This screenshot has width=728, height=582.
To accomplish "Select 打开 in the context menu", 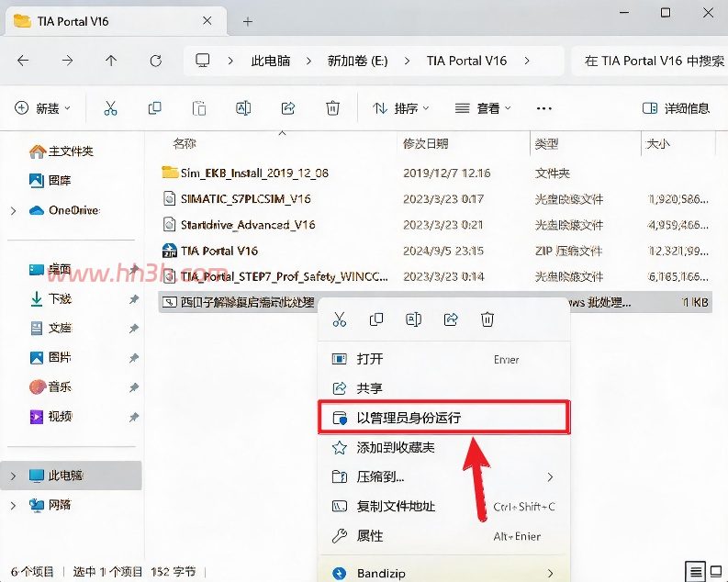I will tap(443, 359).
